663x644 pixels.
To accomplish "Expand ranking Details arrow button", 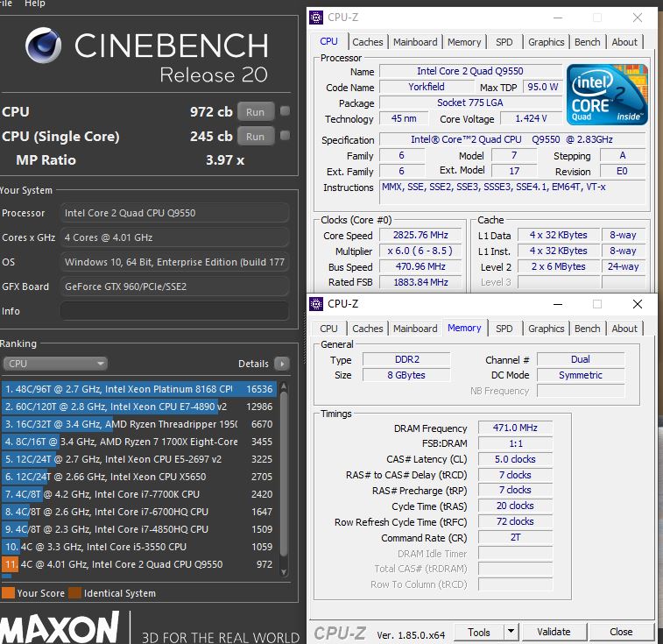I will click(282, 364).
